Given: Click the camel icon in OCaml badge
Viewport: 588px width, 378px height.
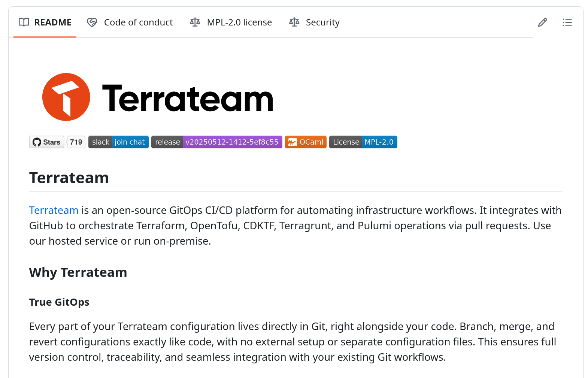Looking at the screenshot, I should pyautogui.click(x=293, y=142).
